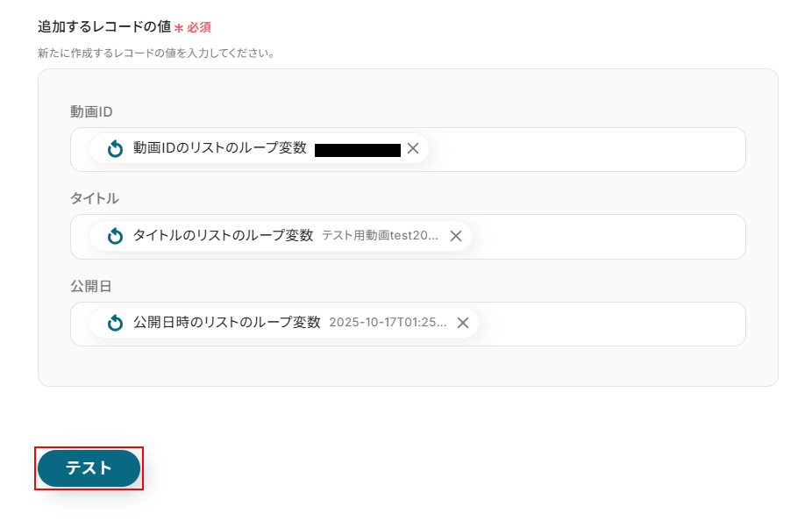Click the loop icon in the 公開日 chip
Viewport: 812px width, 521px height.
coord(115,324)
